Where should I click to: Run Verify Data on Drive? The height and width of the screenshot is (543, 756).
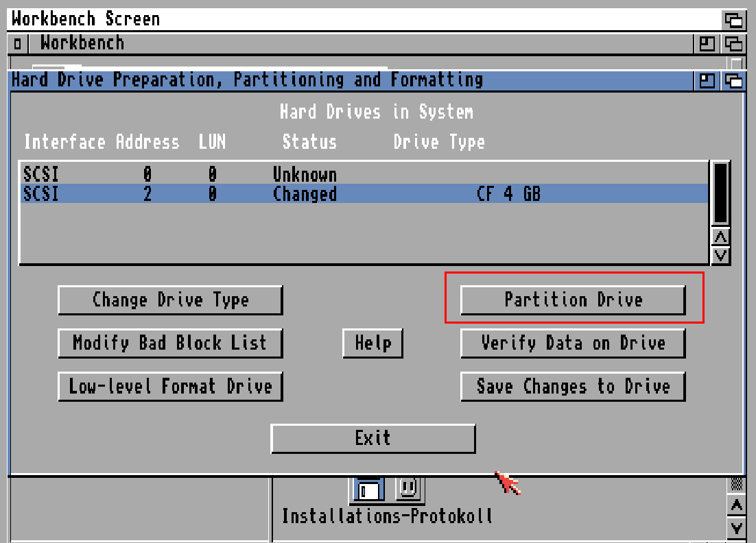573,343
